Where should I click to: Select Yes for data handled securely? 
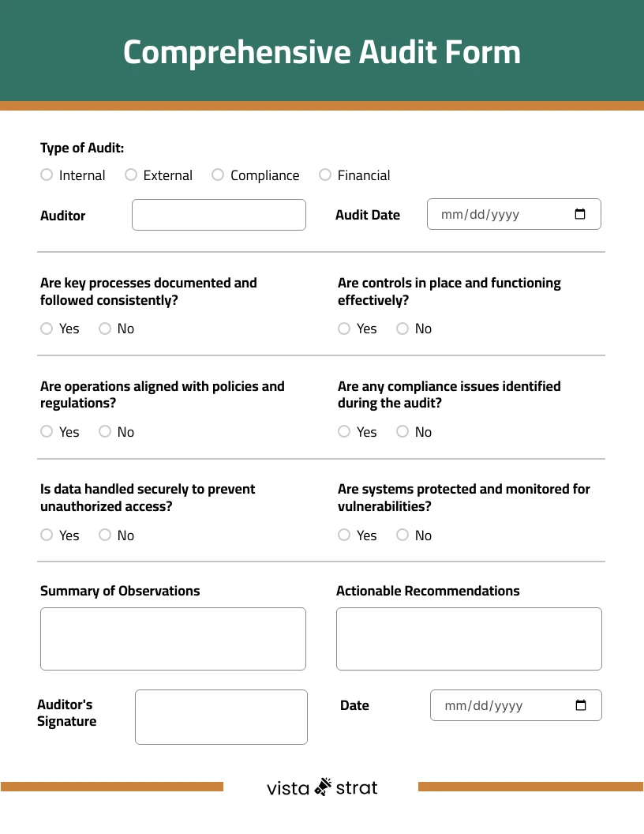click(47, 535)
